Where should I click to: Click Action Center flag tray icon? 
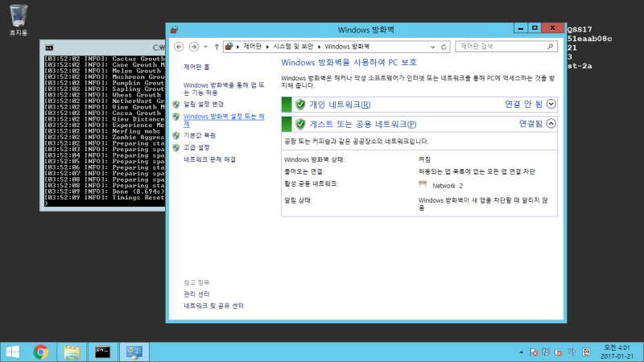pyautogui.click(x=534, y=352)
